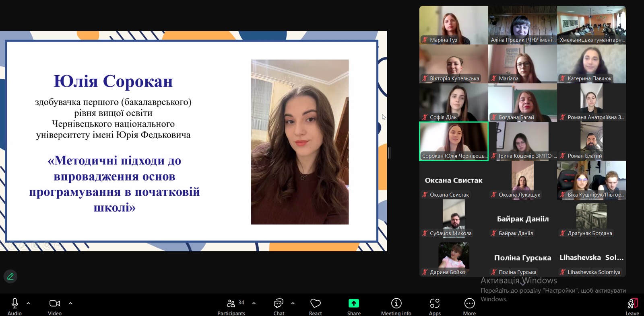Click muted mic icon of Богдана Багай
Viewport: 644px width, 316px height.
493,117
